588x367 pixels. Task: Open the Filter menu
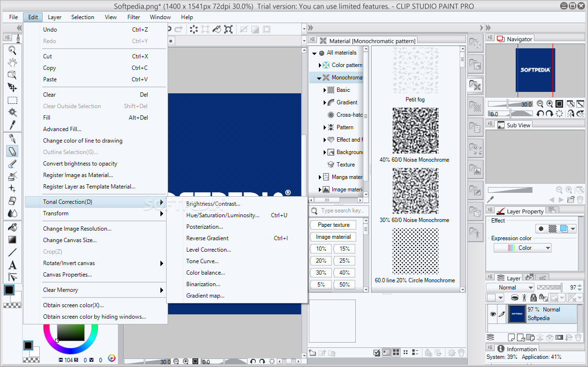point(134,17)
